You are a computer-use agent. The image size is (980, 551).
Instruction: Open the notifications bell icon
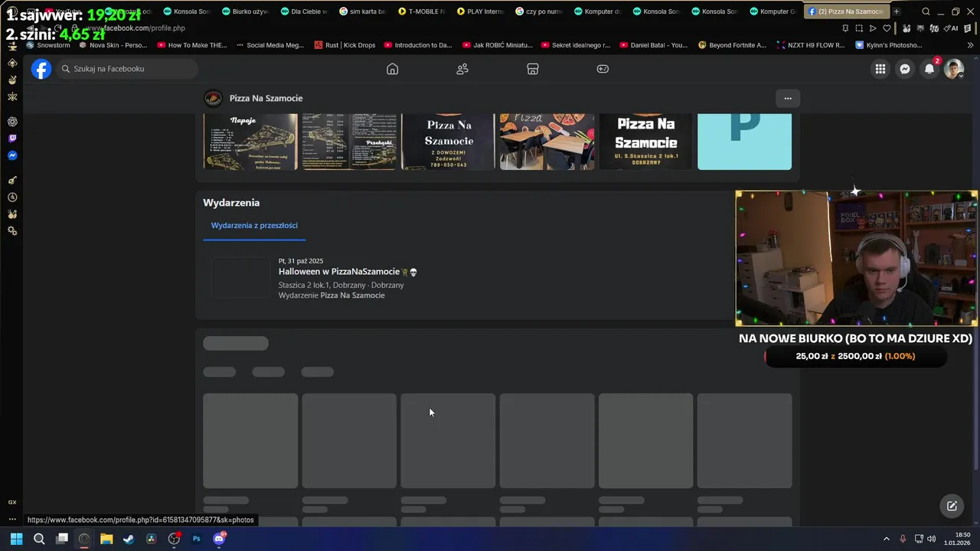point(929,69)
